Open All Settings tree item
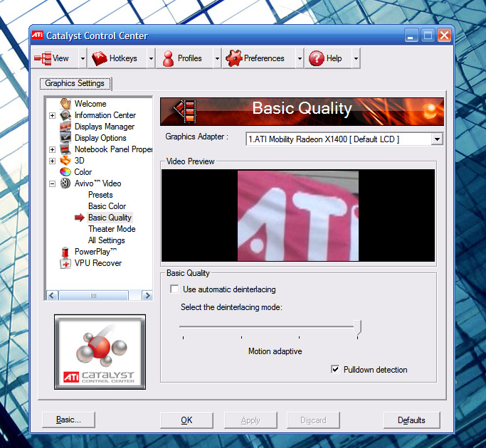 107,240
